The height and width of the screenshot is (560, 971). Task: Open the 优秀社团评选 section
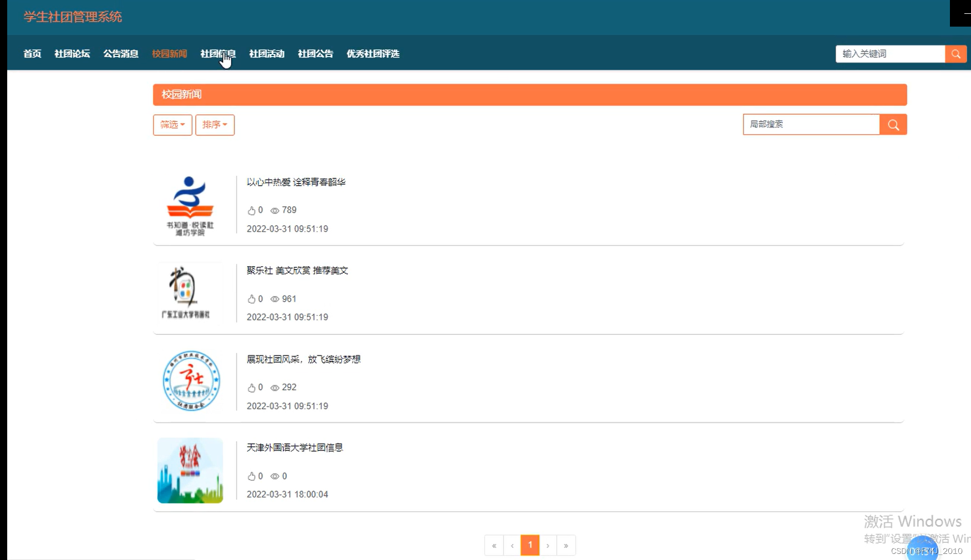click(373, 54)
